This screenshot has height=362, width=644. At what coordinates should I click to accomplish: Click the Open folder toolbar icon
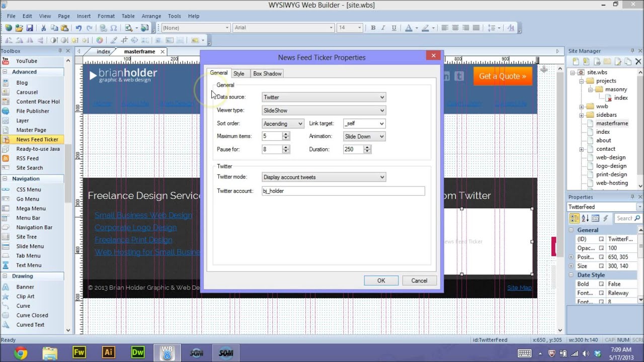coord(19,28)
